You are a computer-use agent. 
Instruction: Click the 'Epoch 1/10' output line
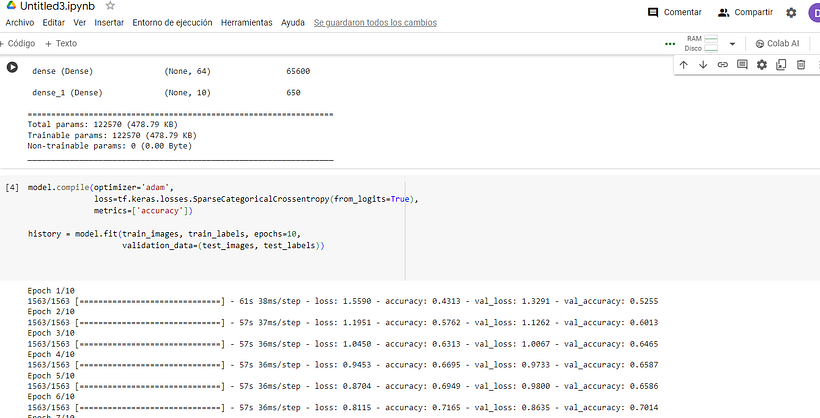pyautogui.click(x=51, y=290)
